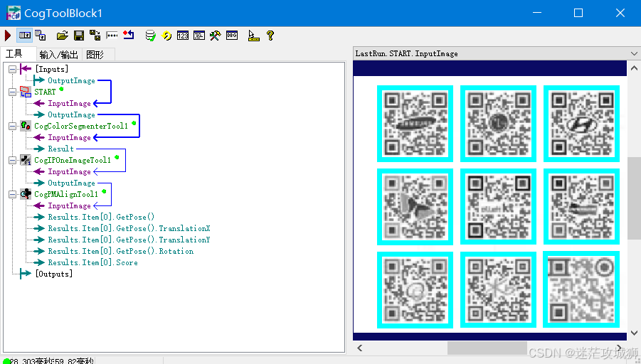Click the CogIPOneImageTool1 label
Screen dimensions: 641x364
73,160
